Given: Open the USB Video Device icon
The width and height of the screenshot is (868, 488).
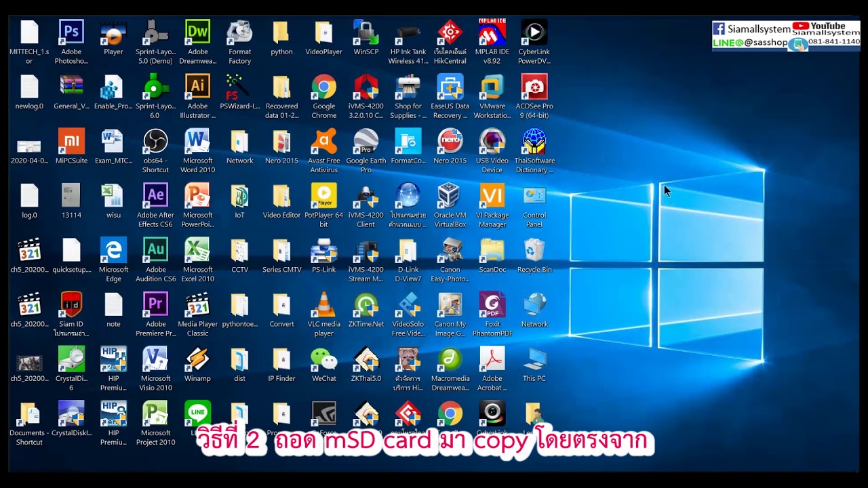Looking at the screenshot, I should [x=492, y=142].
